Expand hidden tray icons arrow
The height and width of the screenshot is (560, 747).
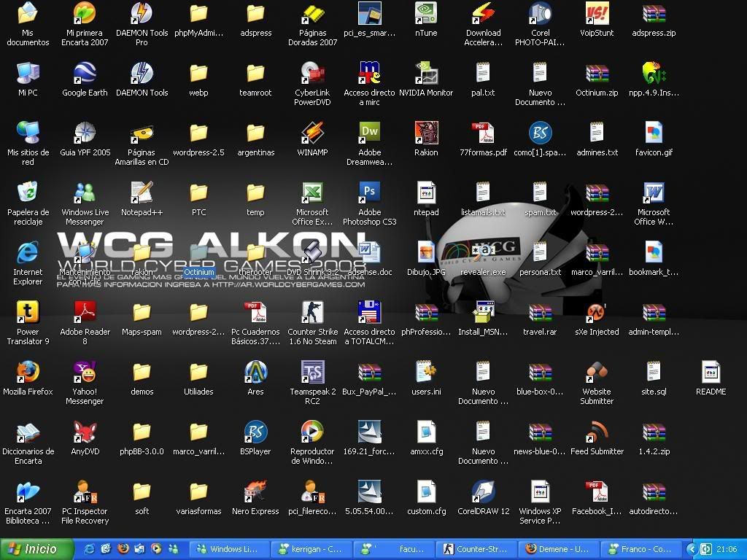click(692, 549)
